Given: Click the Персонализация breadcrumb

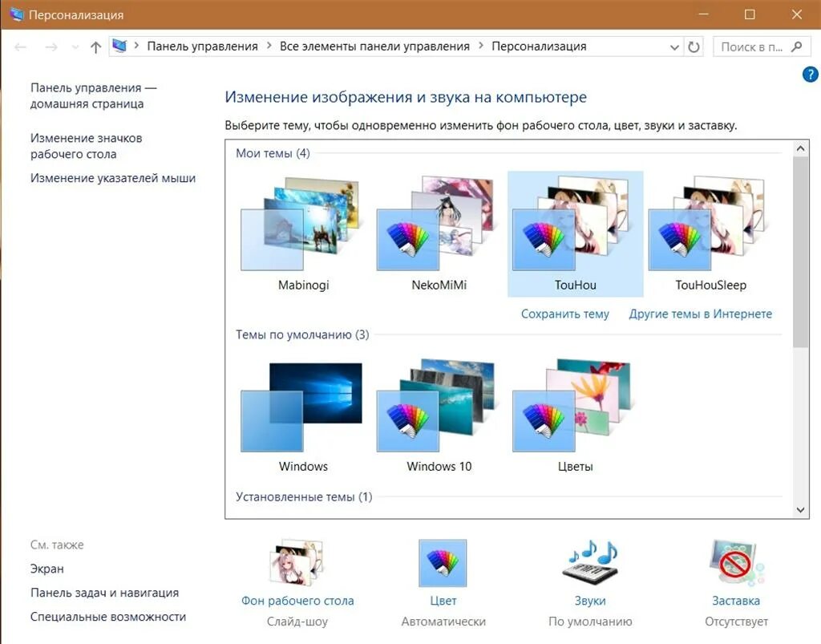Looking at the screenshot, I should point(539,46).
